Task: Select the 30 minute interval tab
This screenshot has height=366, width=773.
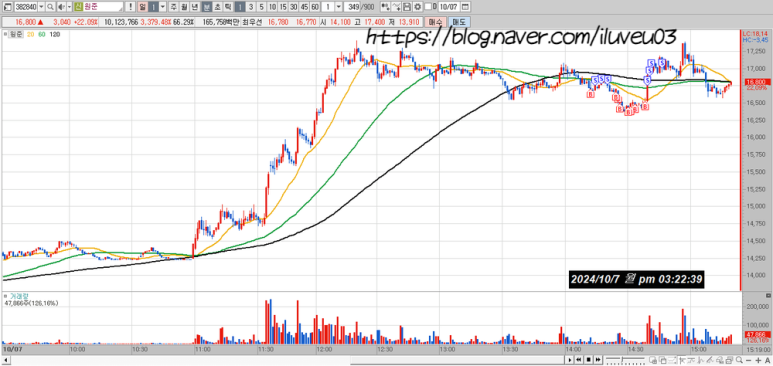Action: 293,7
